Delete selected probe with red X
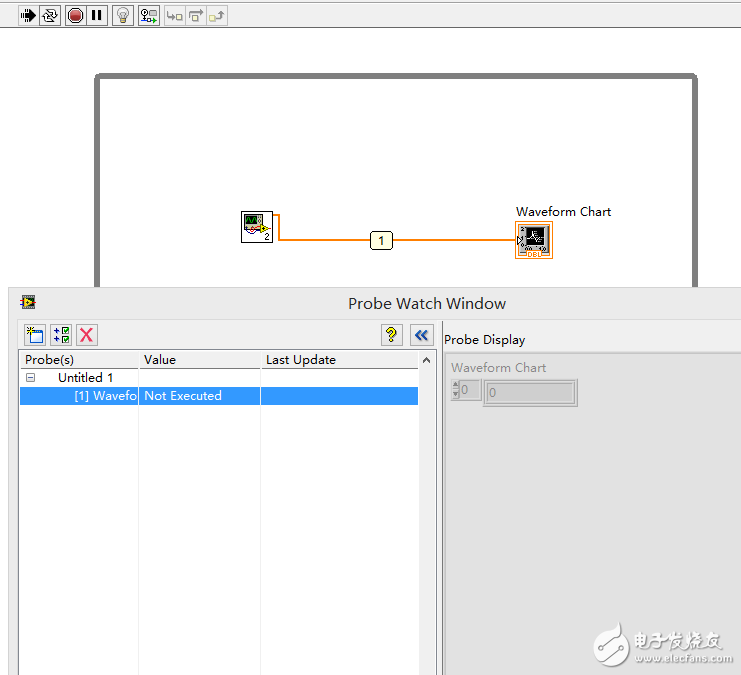The image size is (741, 675). (87, 335)
